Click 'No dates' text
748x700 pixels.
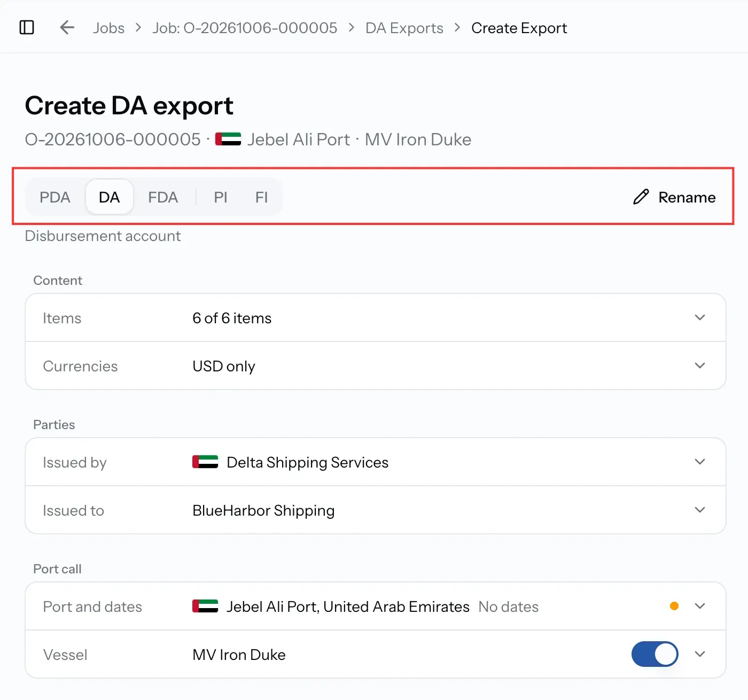click(509, 606)
